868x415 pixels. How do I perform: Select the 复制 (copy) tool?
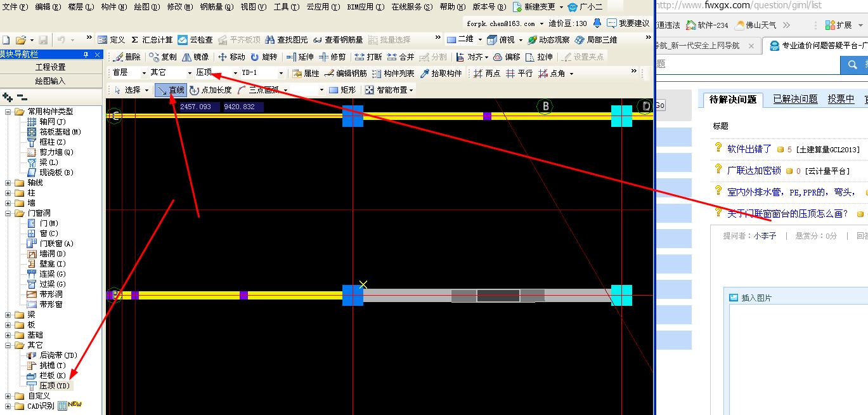(163, 57)
